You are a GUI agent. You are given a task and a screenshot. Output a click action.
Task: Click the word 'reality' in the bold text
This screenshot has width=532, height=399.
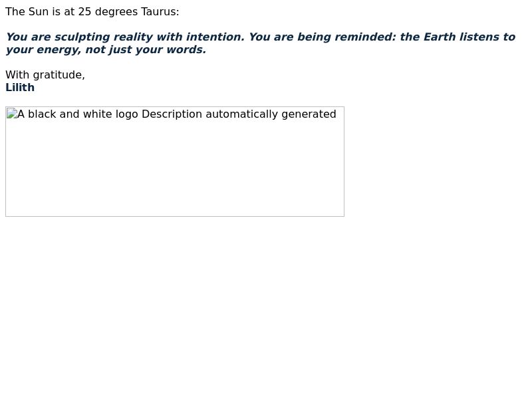pyautogui.click(x=133, y=37)
